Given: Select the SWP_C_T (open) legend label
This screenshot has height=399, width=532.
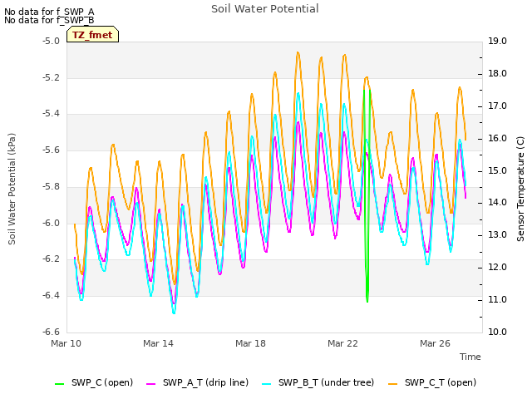Looking at the screenshot, I should (x=441, y=382).
